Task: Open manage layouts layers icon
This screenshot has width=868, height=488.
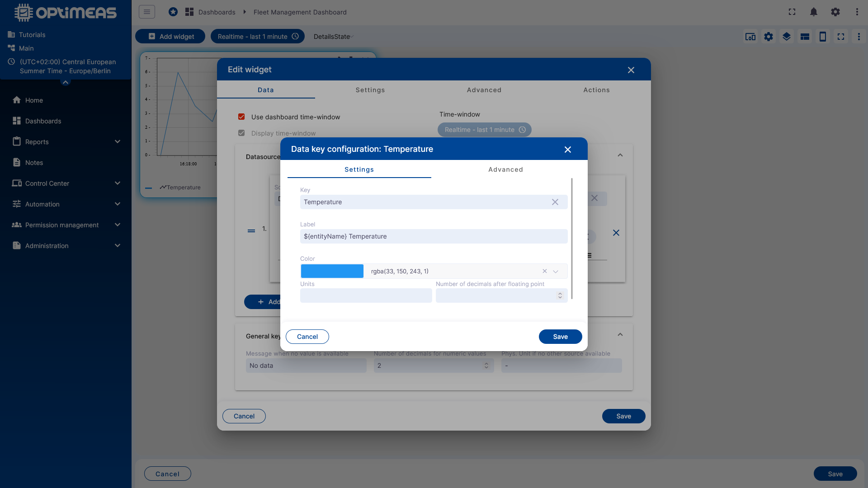Action: (787, 37)
